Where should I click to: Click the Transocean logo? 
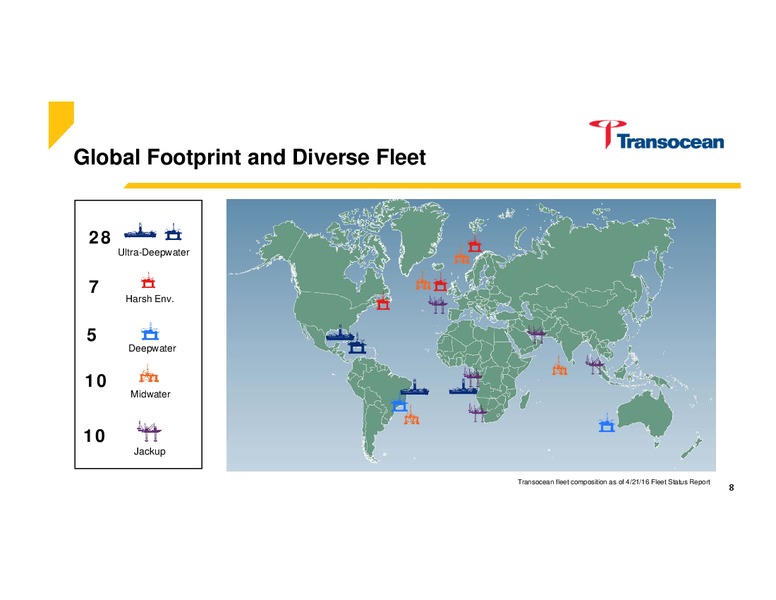pos(656,134)
